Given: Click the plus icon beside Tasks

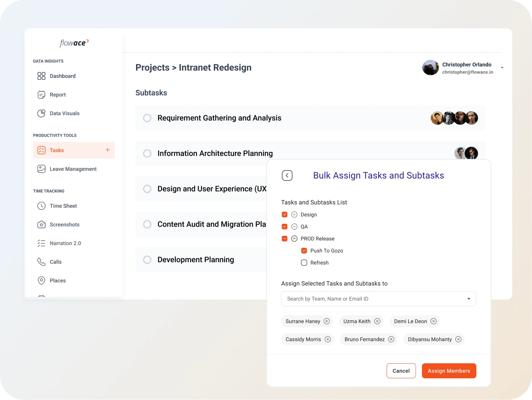Looking at the screenshot, I should click(x=108, y=150).
